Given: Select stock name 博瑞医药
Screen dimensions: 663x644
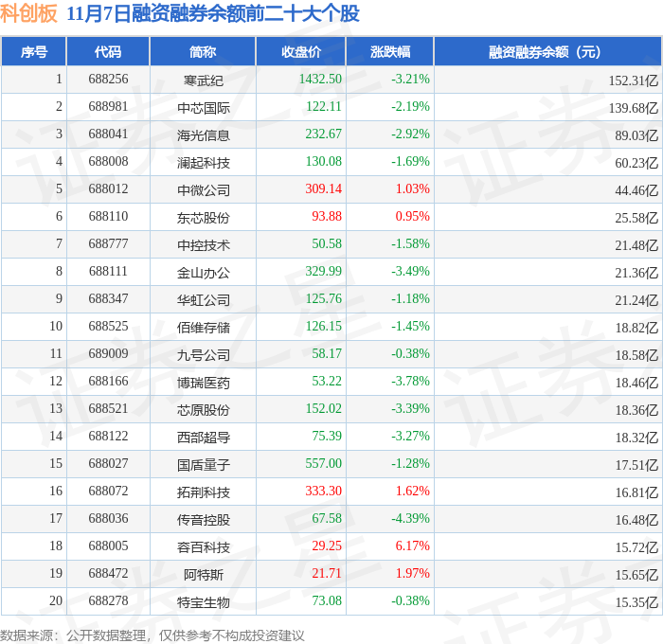Looking at the screenshot, I should tap(204, 383).
